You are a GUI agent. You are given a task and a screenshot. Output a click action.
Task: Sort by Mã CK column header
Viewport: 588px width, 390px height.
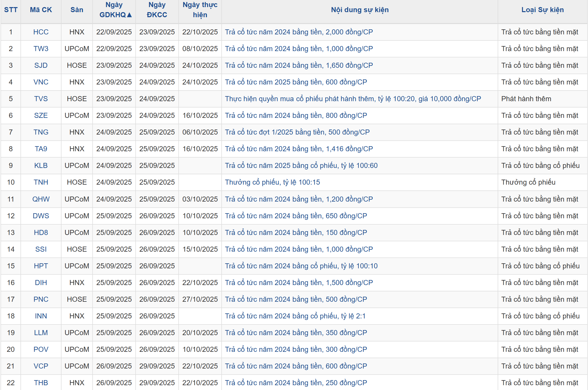point(41,10)
